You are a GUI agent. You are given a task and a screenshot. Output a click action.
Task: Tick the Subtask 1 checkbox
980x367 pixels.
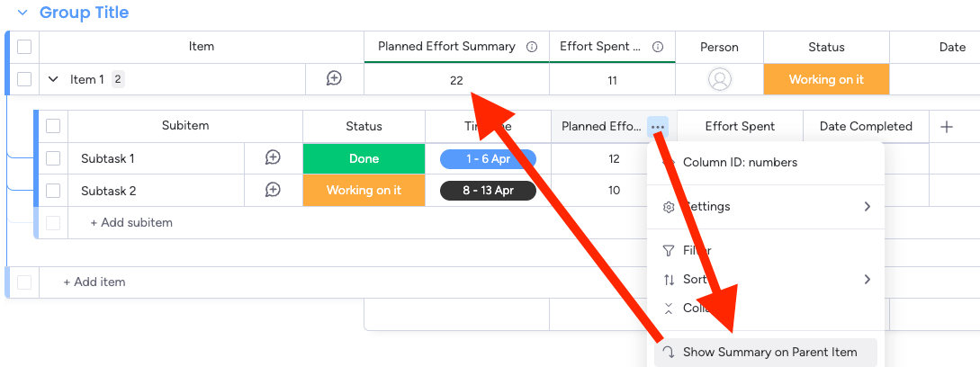(53, 158)
